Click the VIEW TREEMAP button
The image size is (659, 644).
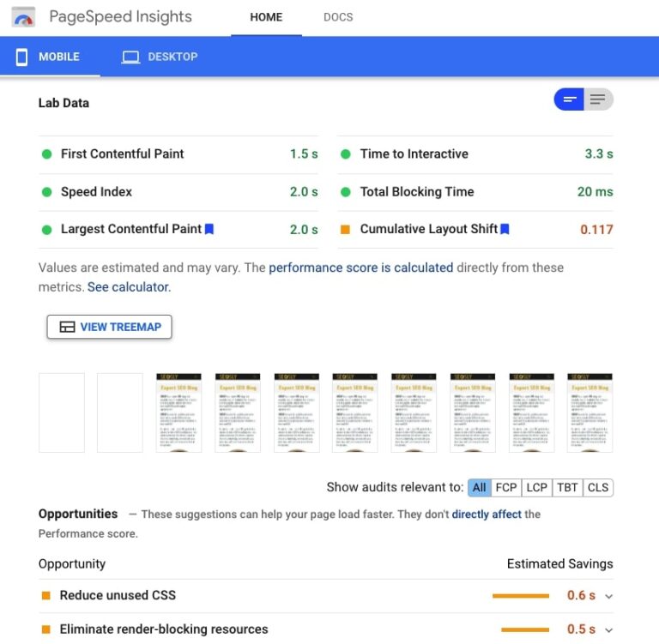pyautogui.click(x=109, y=327)
